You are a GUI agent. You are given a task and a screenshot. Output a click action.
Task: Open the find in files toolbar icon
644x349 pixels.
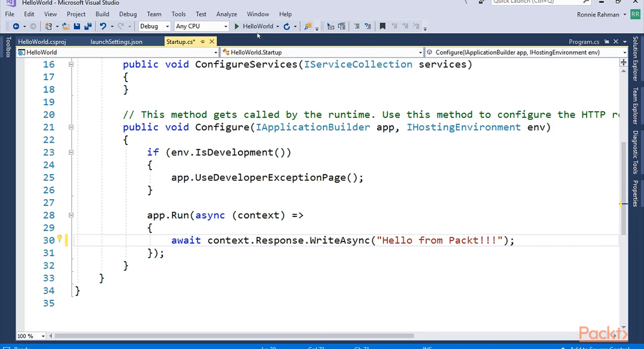click(308, 26)
